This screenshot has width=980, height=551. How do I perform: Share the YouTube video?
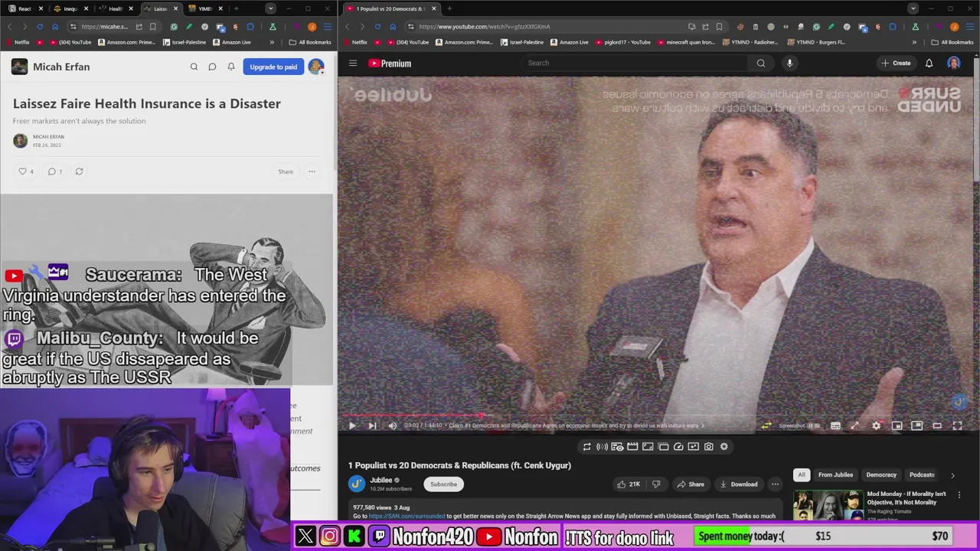pyautogui.click(x=690, y=484)
